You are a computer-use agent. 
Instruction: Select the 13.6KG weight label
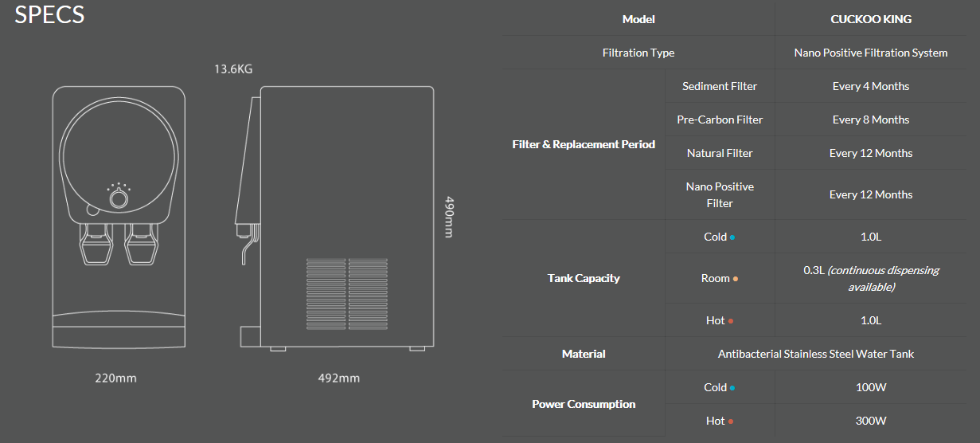point(233,69)
